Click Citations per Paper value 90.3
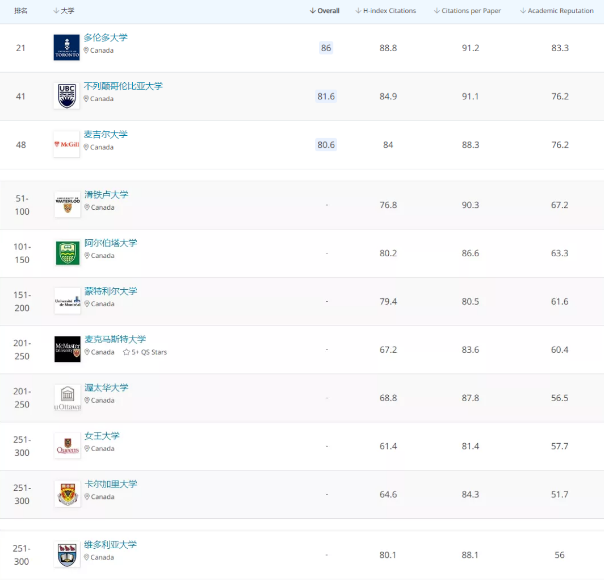Viewport: 604px width, 580px height. (470, 205)
